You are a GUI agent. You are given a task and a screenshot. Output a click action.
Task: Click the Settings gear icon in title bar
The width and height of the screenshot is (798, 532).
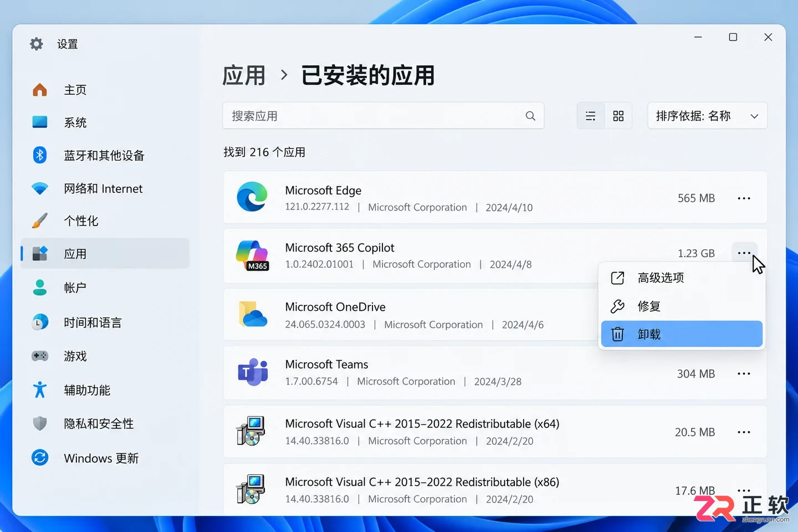point(36,44)
